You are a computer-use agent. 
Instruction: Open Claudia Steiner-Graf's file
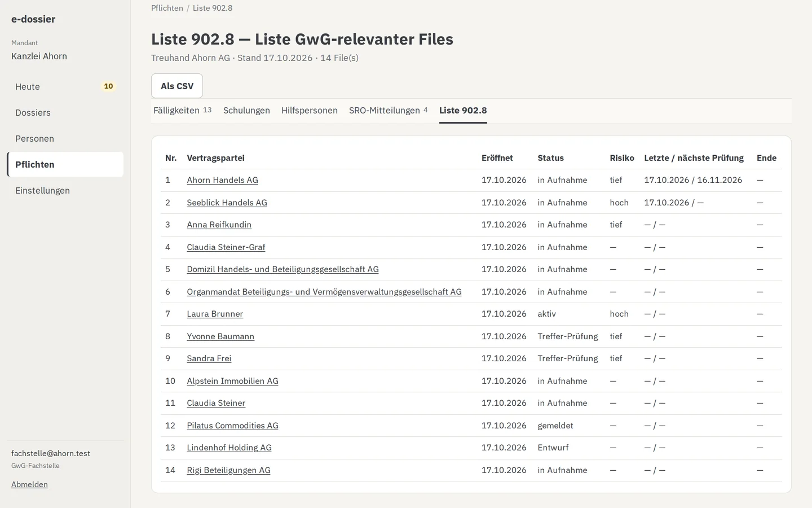click(x=226, y=247)
